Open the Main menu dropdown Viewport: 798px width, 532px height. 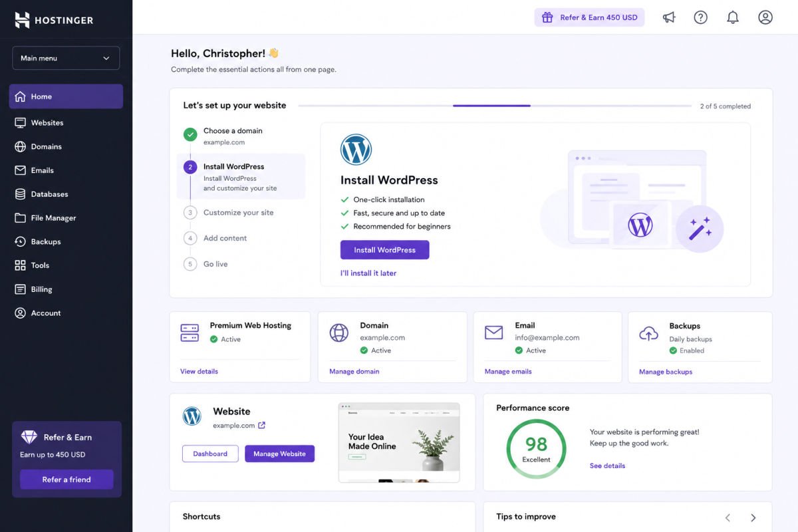tap(66, 58)
